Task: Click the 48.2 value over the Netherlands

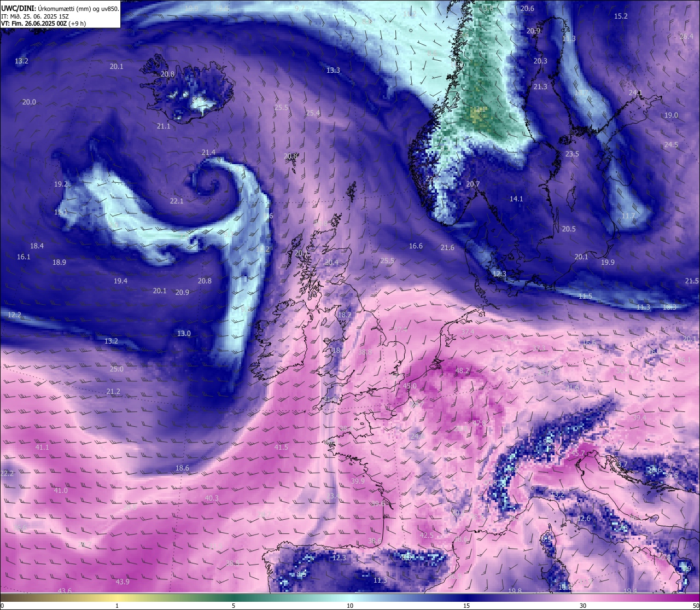Action: tap(462, 371)
